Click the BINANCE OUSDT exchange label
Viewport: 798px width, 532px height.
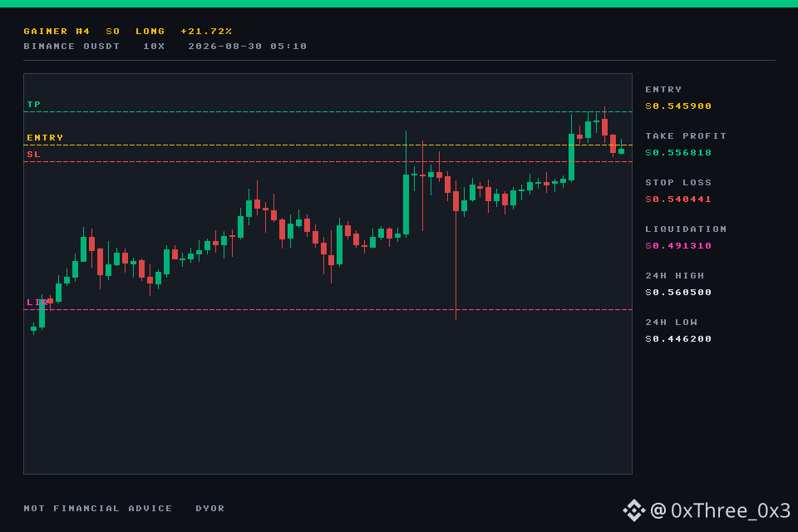[x=71, y=47]
